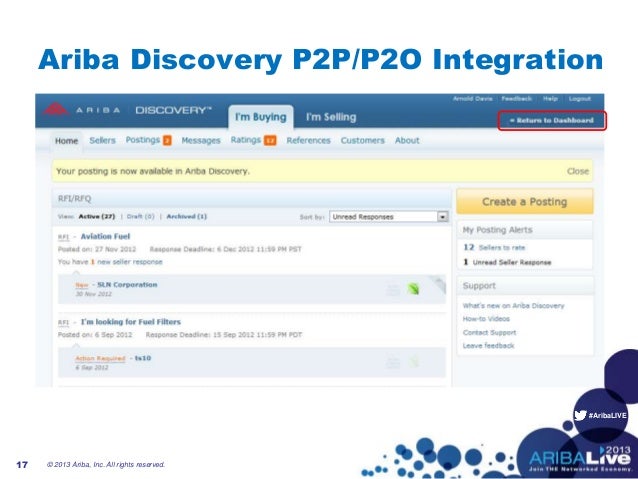
Task: Close the yellow posting notification
Action: (x=578, y=171)
